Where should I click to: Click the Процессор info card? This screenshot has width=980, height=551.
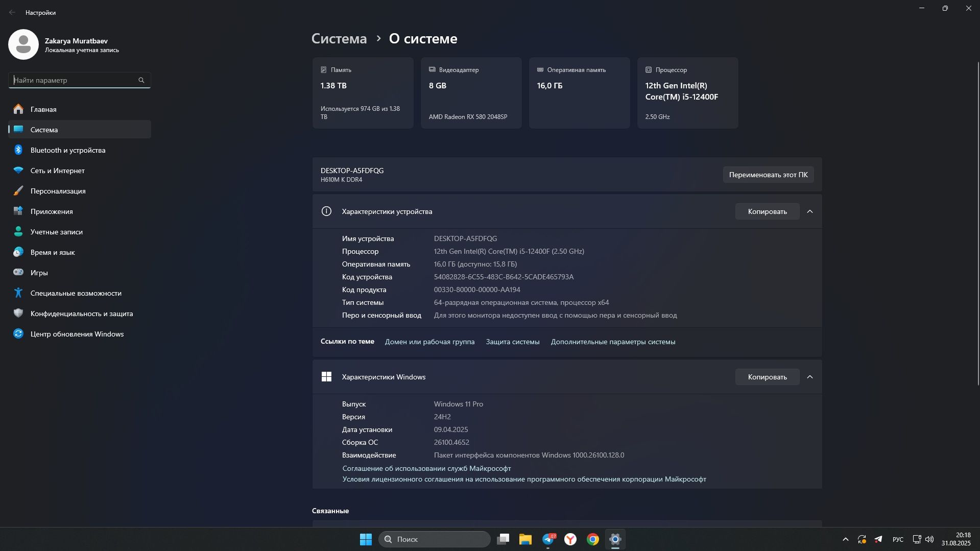688,93
